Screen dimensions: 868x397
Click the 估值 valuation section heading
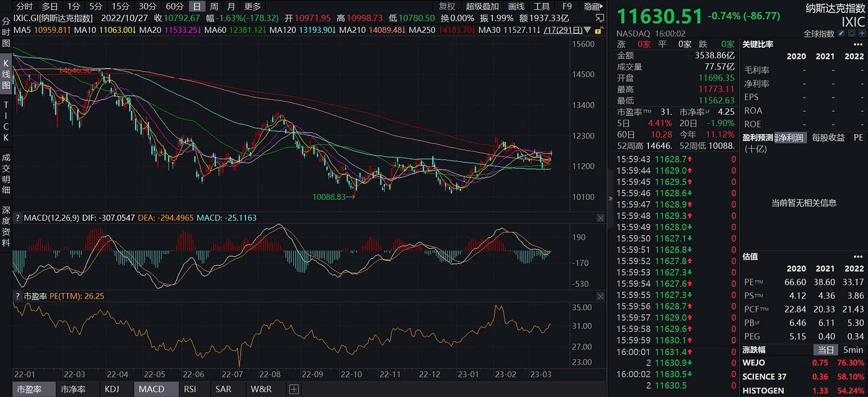(x=750, y=256)
